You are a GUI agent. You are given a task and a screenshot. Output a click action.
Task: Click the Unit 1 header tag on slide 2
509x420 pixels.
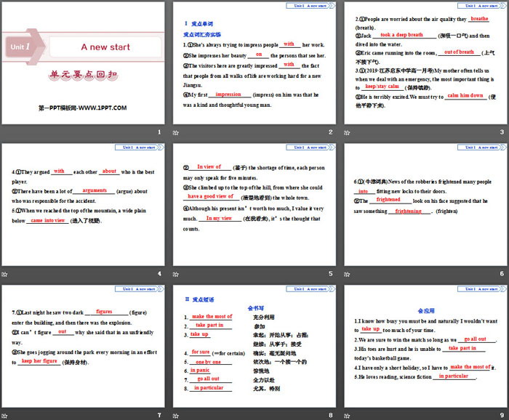(x=310, y=6)
